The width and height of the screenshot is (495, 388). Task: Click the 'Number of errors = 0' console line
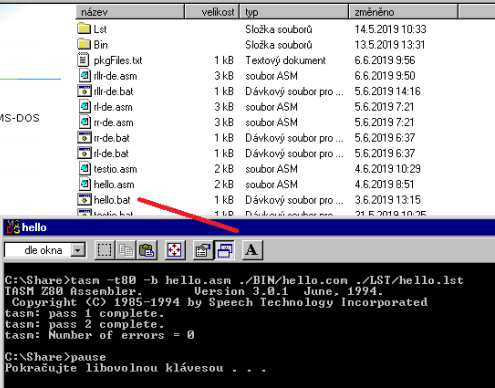(99, 335)
